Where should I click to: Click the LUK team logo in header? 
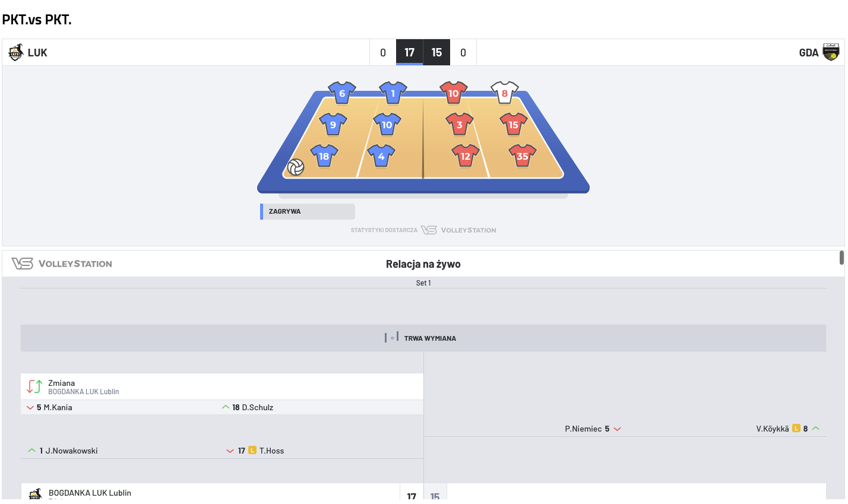15,52
